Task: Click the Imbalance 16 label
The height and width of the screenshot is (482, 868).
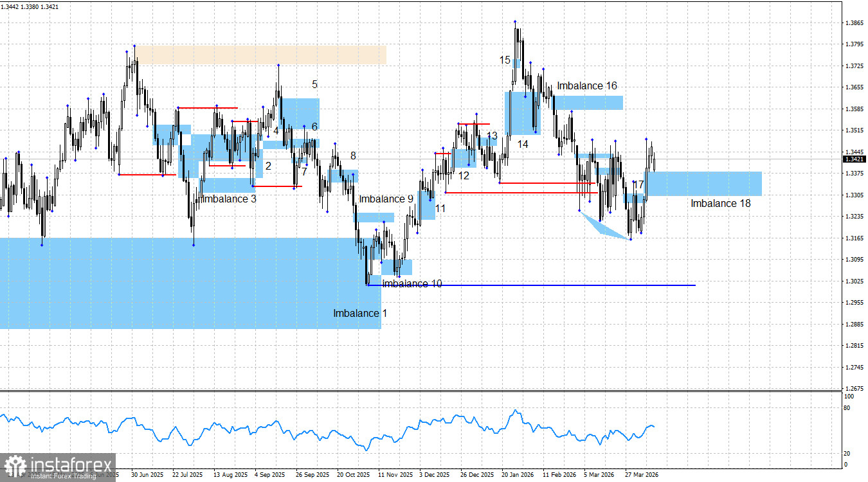Action: point(586,85)
